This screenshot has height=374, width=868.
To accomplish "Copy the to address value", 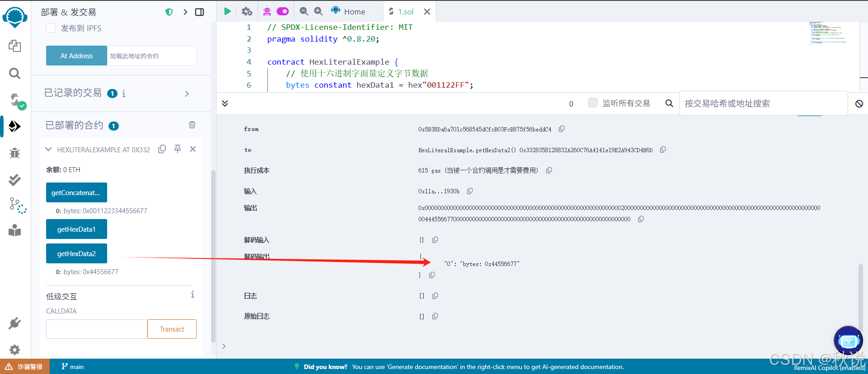I will (x=663, y=150).
